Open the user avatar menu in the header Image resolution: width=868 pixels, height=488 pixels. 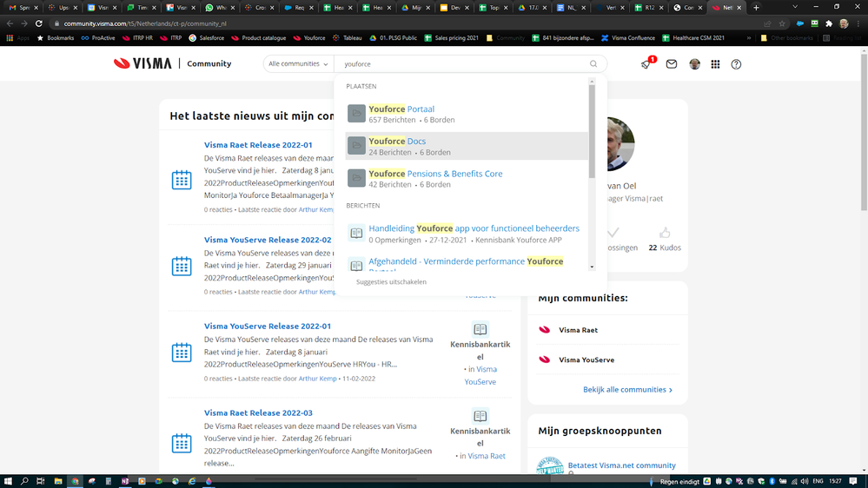tap(695, 64)
